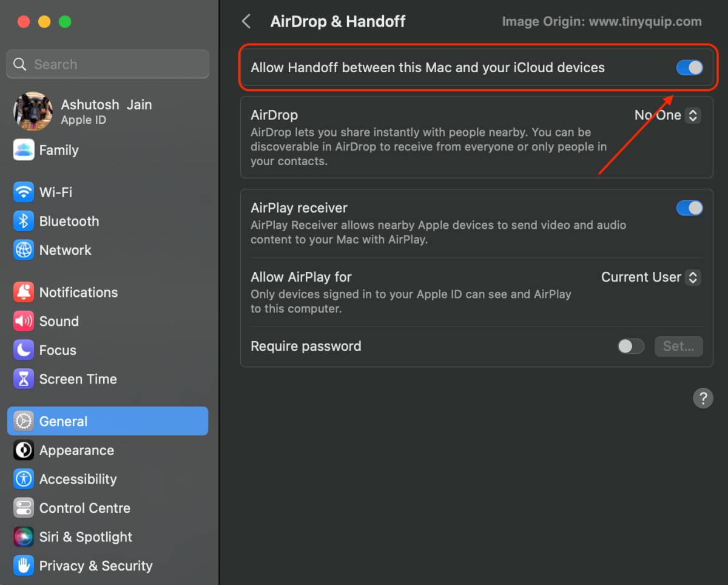
Task: Open Bluetooth settings icon
Action: coord(24,221)
